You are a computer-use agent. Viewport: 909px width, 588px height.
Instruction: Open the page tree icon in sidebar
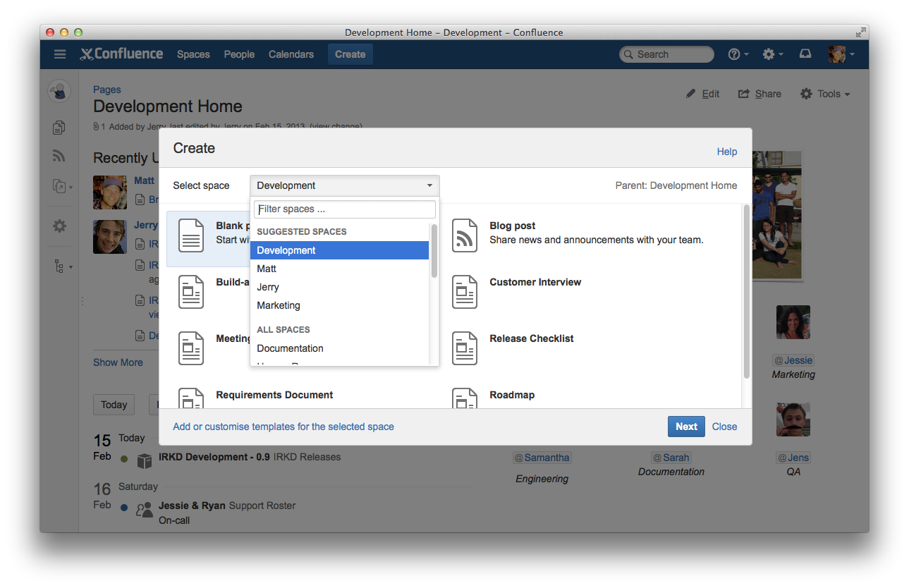pyautogui.click(x=59, y=267)
